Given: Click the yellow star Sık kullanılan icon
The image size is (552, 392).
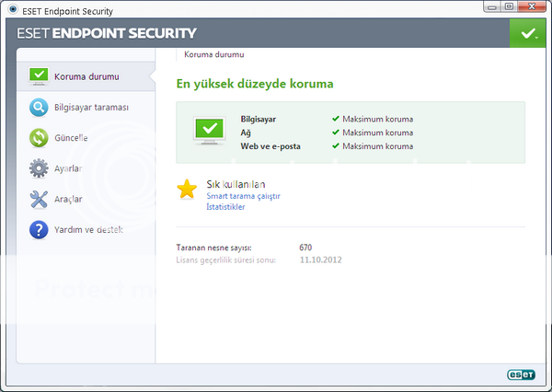Looking at the screenshot, I should [x=187, y=190].
